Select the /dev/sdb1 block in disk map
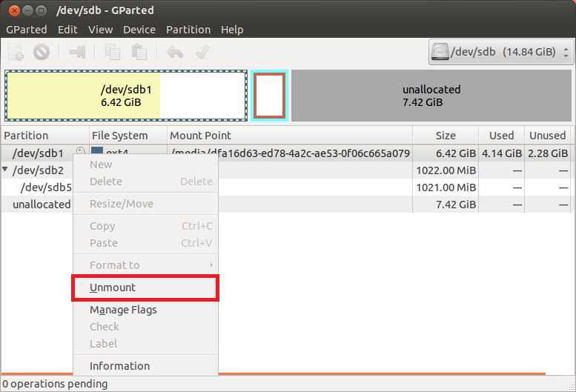The height and width of the screenshot is (392, 576). point(126,96)
